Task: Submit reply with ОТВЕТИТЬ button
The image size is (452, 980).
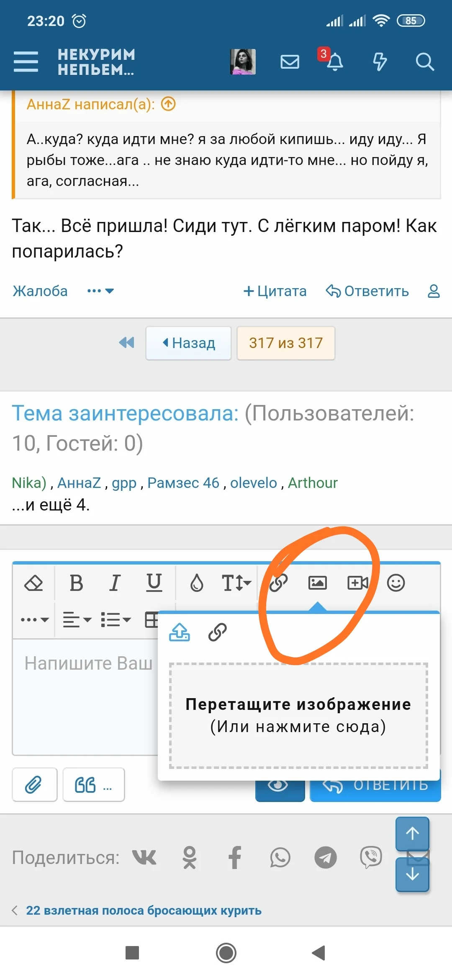Action: pos(375,791)
